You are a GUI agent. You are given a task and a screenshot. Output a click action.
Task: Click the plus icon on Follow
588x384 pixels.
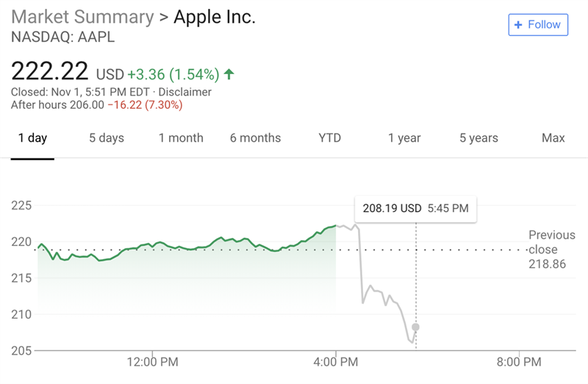coord(518,24)
